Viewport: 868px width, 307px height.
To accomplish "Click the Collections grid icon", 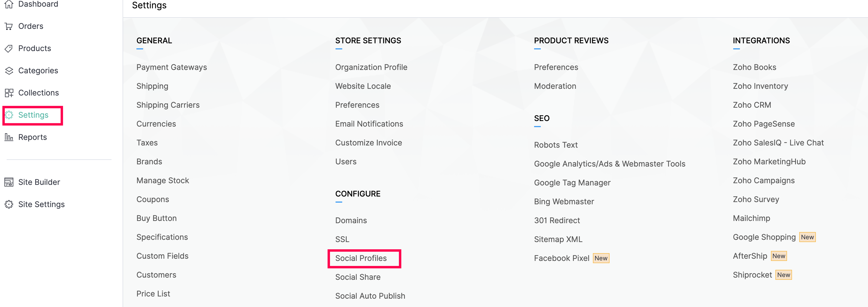I will [x=9, y=93].
